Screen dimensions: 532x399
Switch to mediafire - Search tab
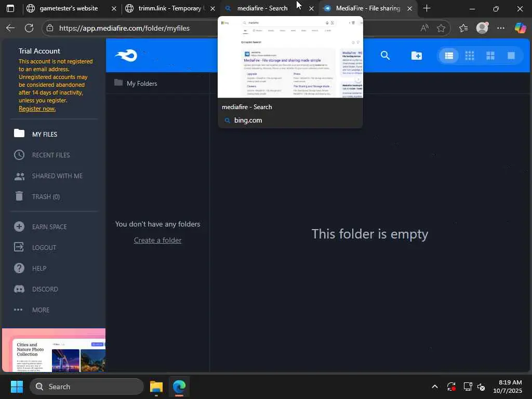(x=262, y=8)
